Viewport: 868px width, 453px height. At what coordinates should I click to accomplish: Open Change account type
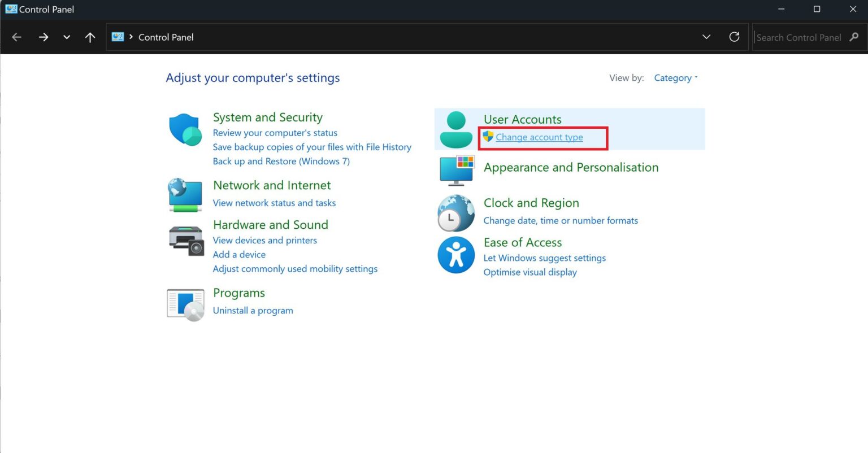[539, 137]
